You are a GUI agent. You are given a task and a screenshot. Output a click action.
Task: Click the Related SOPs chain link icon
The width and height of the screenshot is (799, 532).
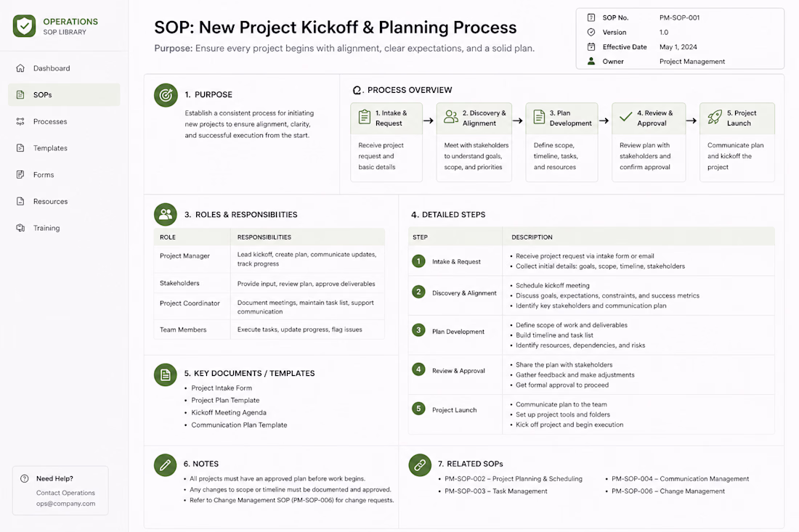point(420,465)
